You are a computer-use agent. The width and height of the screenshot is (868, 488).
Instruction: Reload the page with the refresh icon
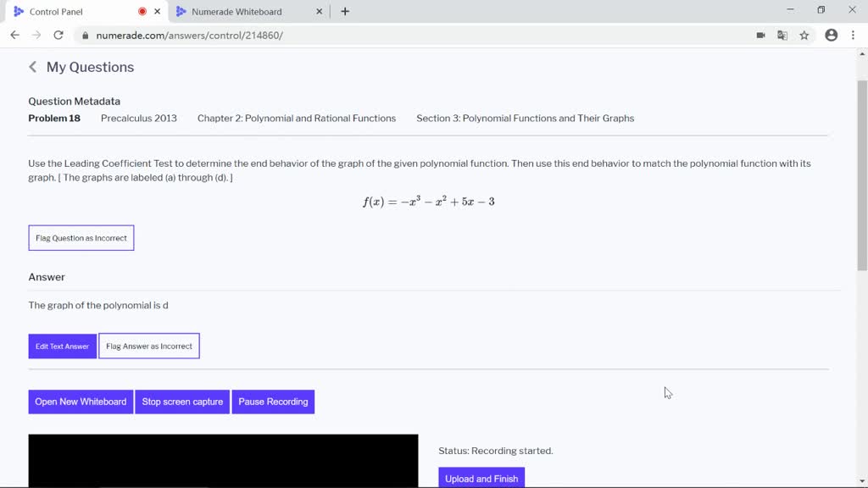click(58, 35)
